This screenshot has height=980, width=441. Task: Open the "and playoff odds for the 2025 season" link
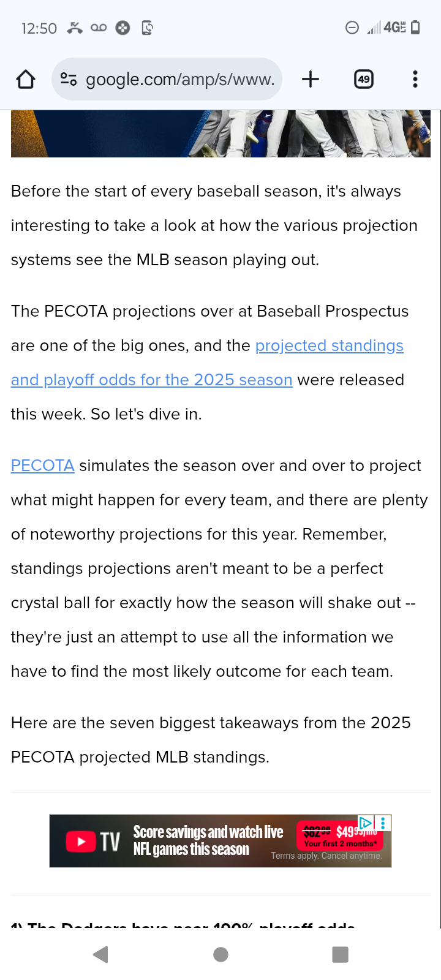[152, 380]
